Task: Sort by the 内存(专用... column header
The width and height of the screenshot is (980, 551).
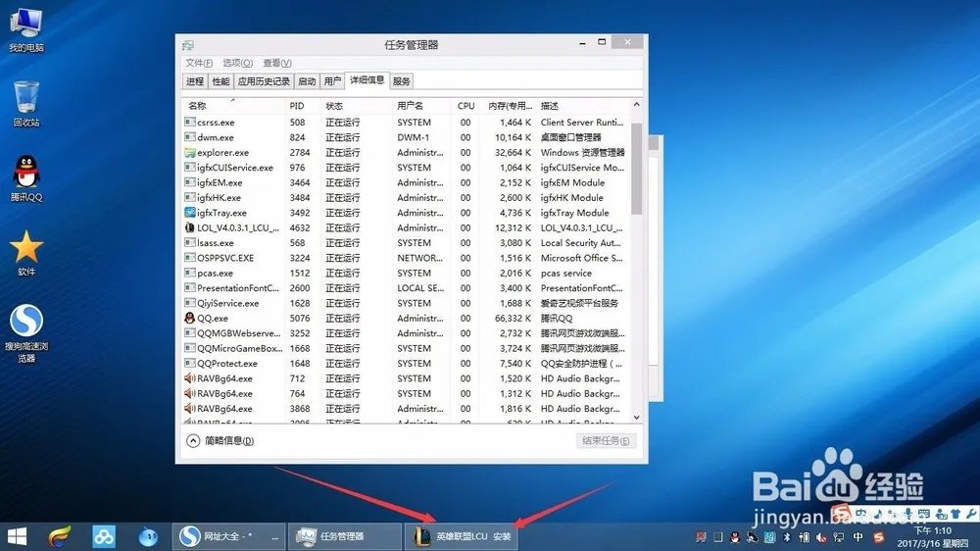Action: coord(510,106)
